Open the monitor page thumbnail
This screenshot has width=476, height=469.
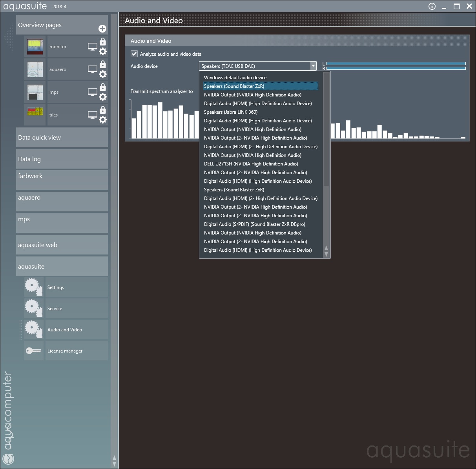coord(35,47)
